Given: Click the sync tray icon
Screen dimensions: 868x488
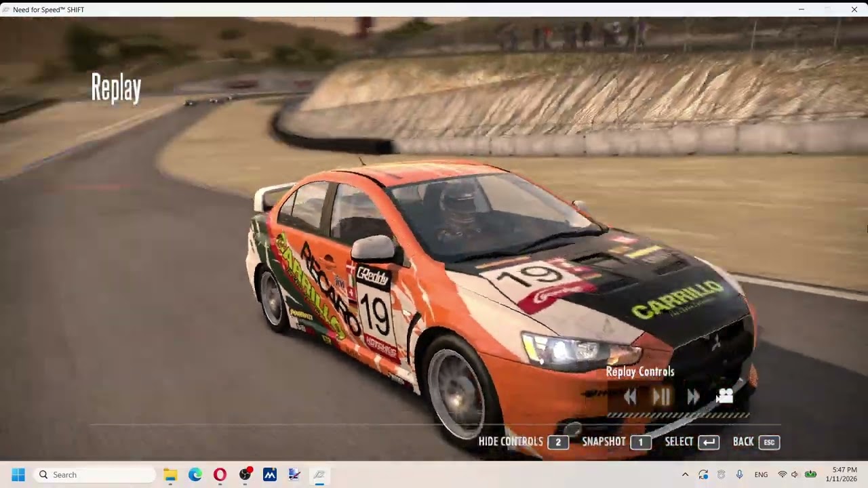Looking at the screenshot, I should click(703, 474).
